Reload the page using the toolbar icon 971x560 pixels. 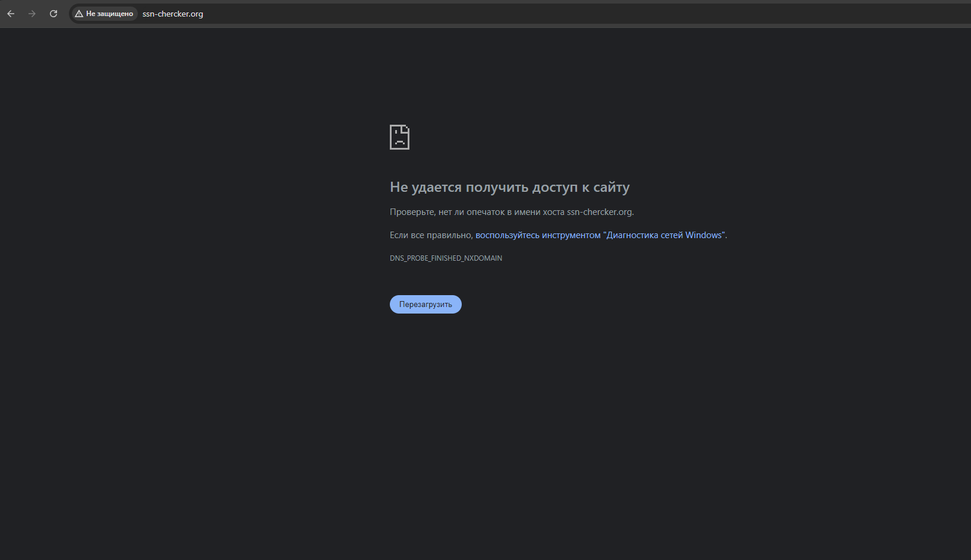[53, 14]
